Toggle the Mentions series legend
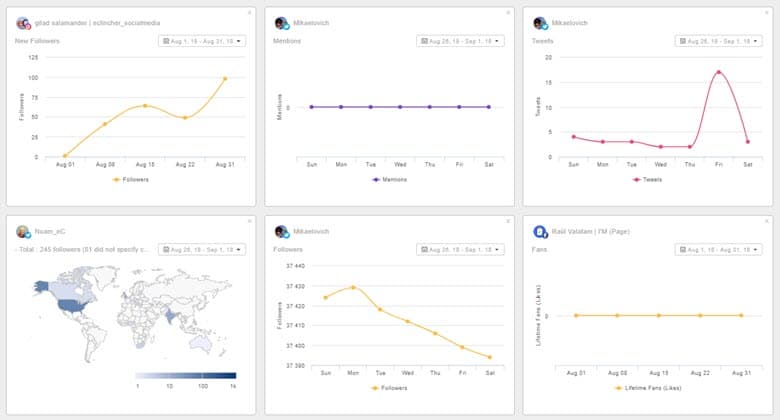The image size is (780, 420). (x=390, y=179)
